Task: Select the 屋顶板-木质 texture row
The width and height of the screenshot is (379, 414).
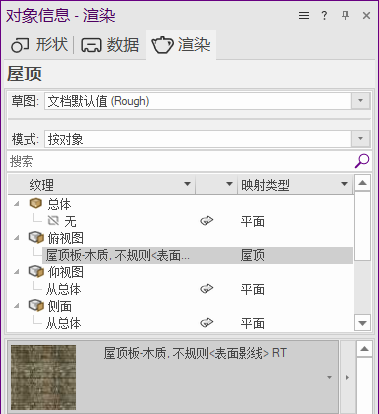Action: (197, 255)
